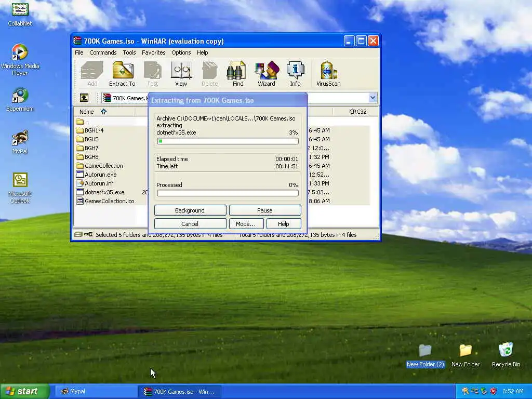
Task: Select the New Folder desktop icon
Action: pyautogui.click(x=465, y=355)
